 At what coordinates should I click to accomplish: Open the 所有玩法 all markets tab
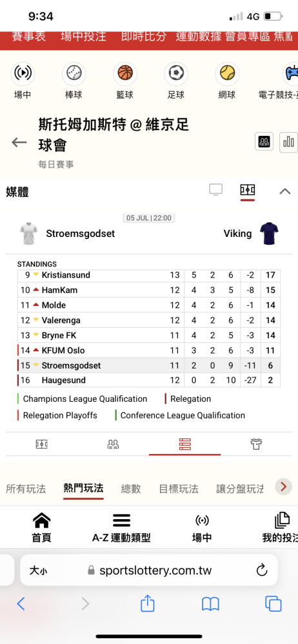[x=26, y=489]
